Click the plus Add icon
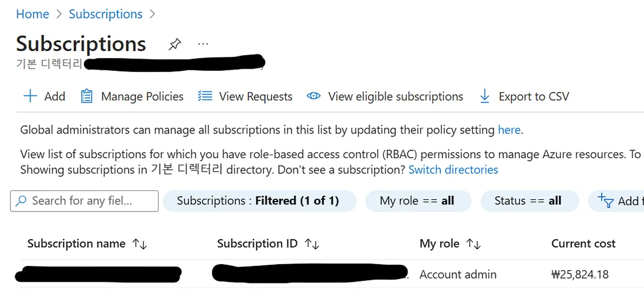The image size is (644, 307). coord(30,96)
